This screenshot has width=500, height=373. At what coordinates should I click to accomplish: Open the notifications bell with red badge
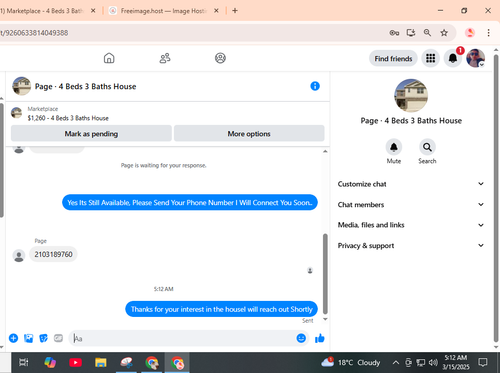pos(453,58)
